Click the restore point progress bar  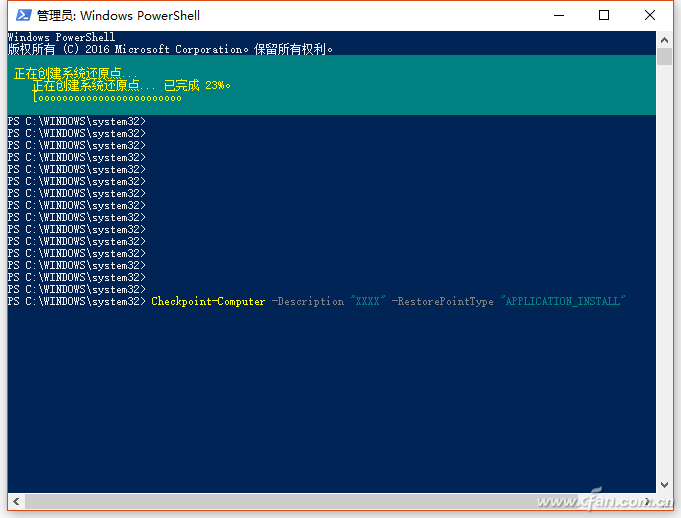(x=107, y=98)
